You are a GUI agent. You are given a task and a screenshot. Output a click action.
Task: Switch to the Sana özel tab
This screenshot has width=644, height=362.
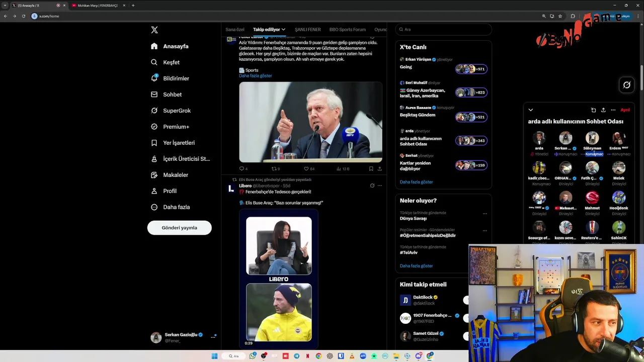click(x=235, y=30)
